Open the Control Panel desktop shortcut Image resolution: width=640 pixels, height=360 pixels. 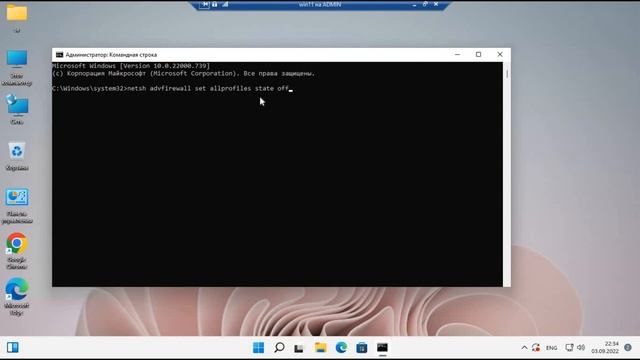(x=17, y=198)
